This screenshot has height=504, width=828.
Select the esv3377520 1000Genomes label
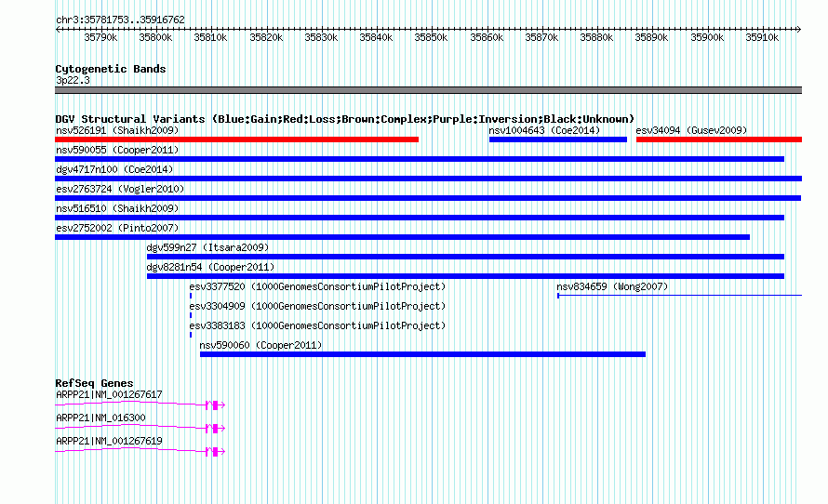pos(317,286)
